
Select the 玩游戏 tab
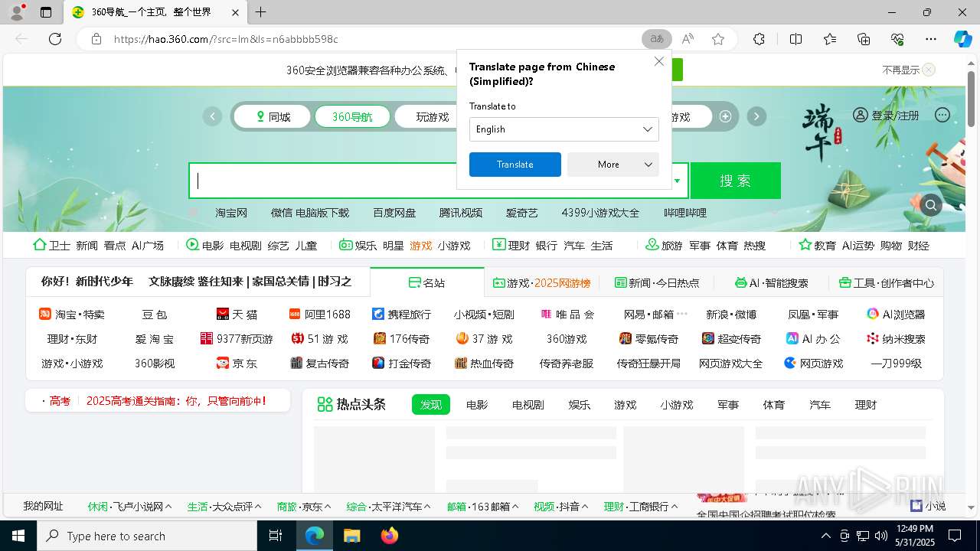433,116
